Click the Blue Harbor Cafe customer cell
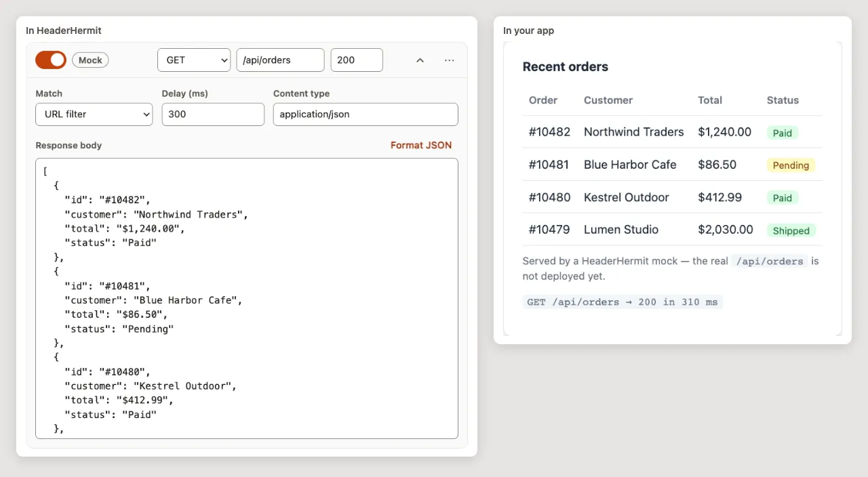 (630, 165)
